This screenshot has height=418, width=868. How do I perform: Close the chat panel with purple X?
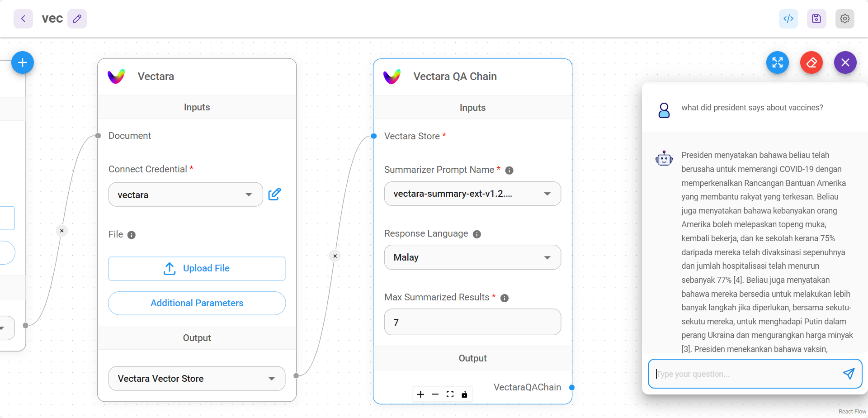[x=845, y=62]
